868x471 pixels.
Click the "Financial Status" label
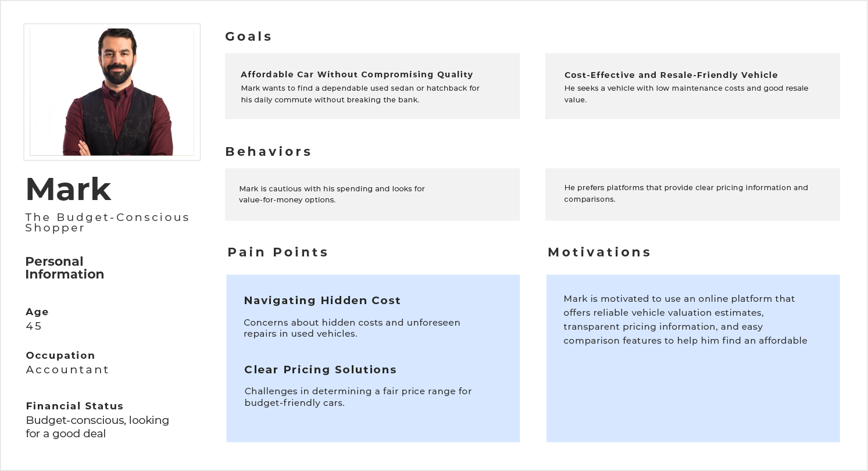(74, 406)
